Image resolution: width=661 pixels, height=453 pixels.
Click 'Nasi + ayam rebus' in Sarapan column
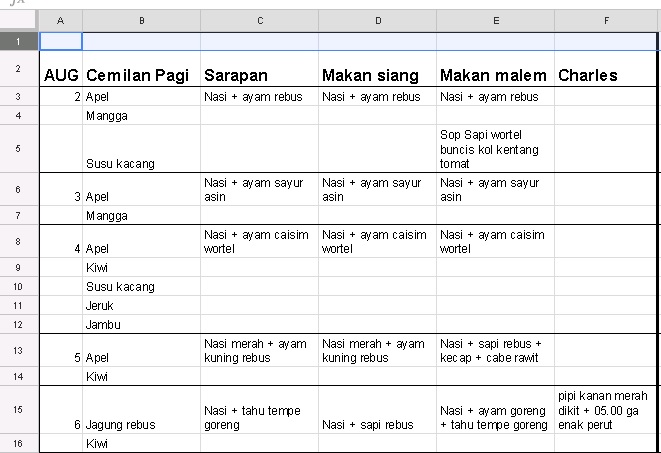click(260, 96)
